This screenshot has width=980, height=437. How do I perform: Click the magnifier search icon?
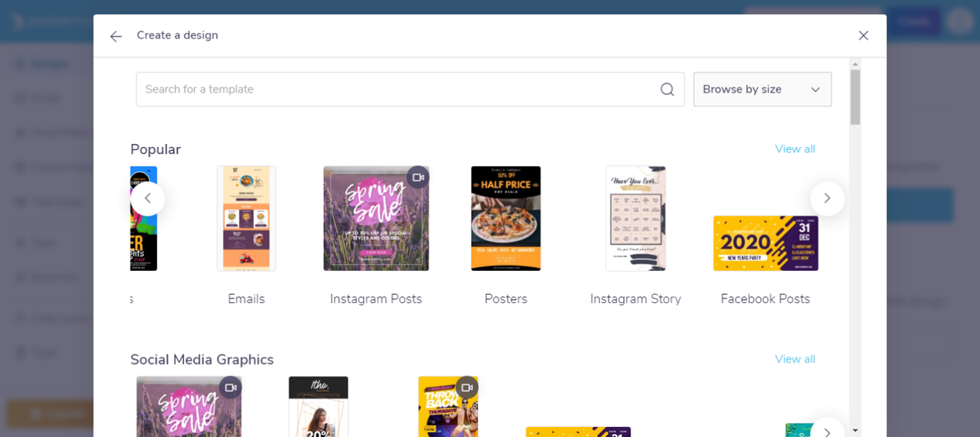pyautogui.click(x=668, y=90)
